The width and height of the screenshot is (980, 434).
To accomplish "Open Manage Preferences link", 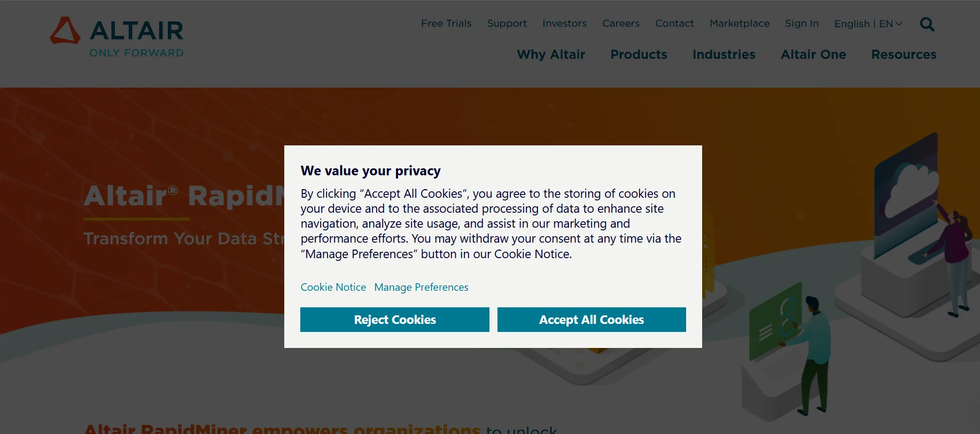I will coord(421,288).
